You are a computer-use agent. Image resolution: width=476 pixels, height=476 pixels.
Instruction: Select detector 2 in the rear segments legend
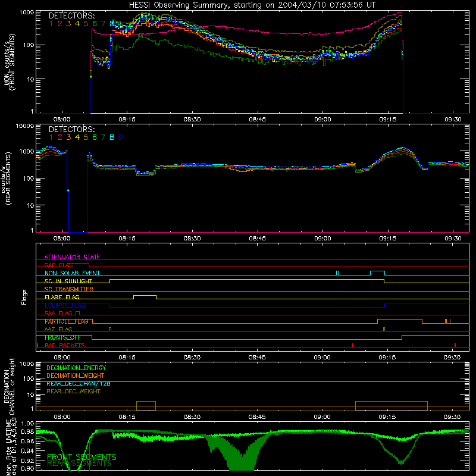pos(60,137)
